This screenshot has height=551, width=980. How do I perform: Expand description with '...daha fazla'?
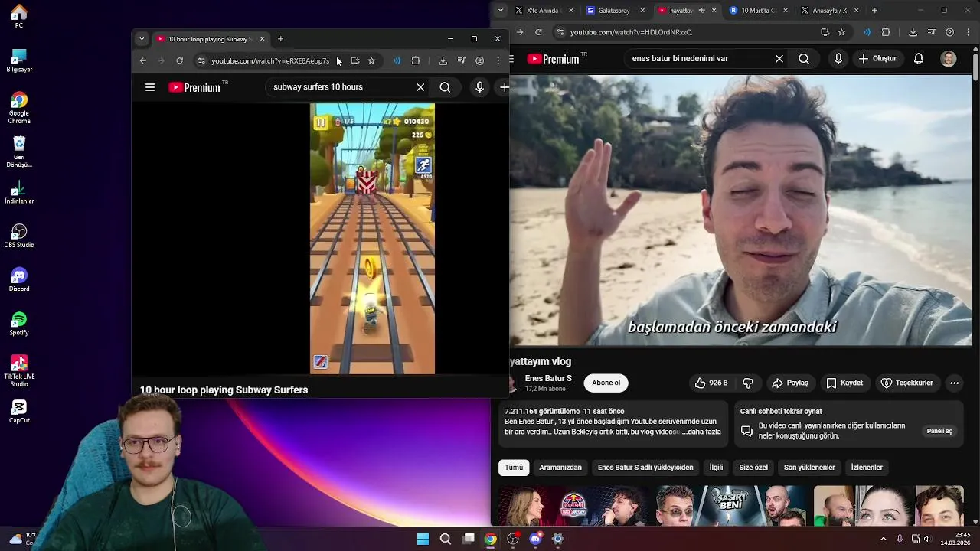(701, 432)
